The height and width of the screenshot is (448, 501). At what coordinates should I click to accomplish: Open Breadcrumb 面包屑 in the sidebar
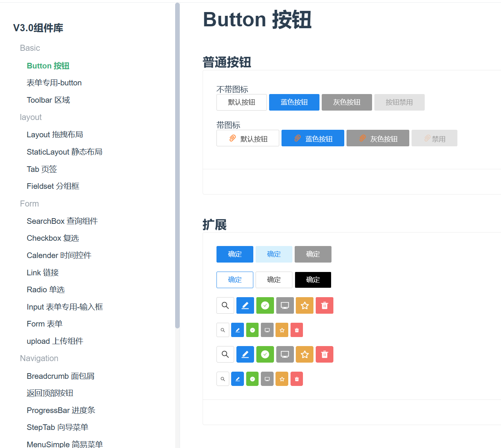pos(61,376)
